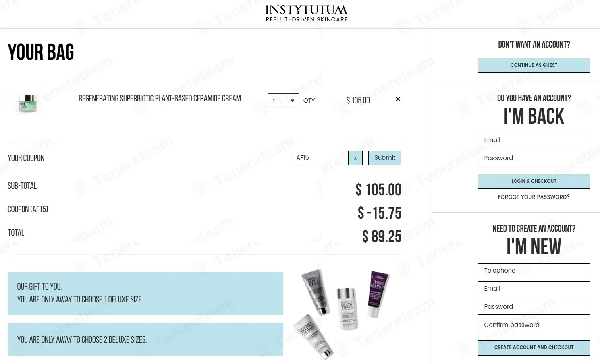Click the Instytutum logo
This screenshot has width=600, height=364.
306,13
